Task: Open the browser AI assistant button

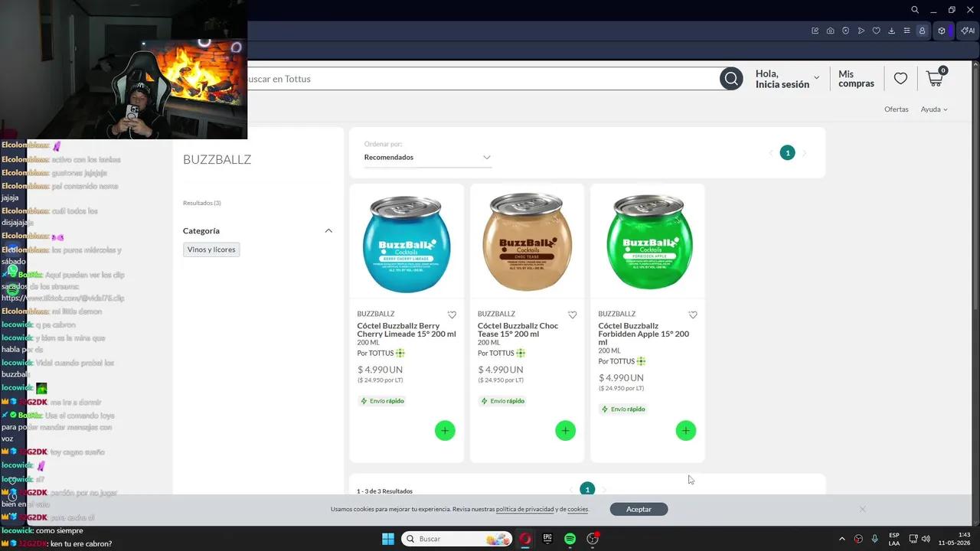Action: 968,31
